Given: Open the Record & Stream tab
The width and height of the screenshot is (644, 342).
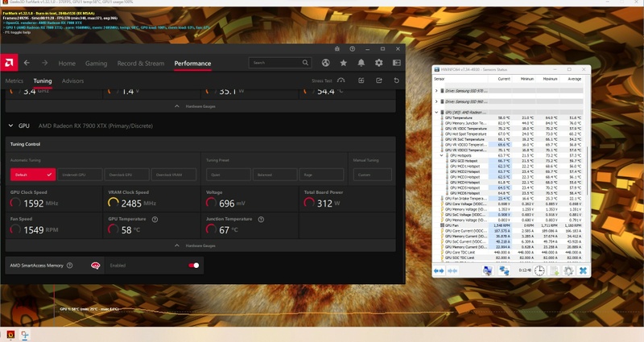Looking at the screenshot, I should 140,64.
